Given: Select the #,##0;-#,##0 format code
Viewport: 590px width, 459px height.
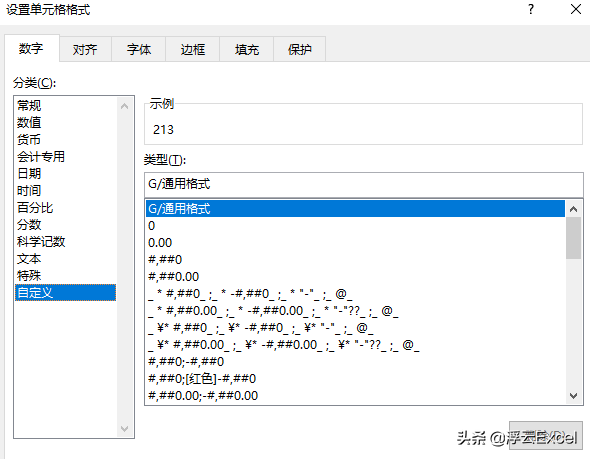Looking at the screenshot, I should point(355,362).
